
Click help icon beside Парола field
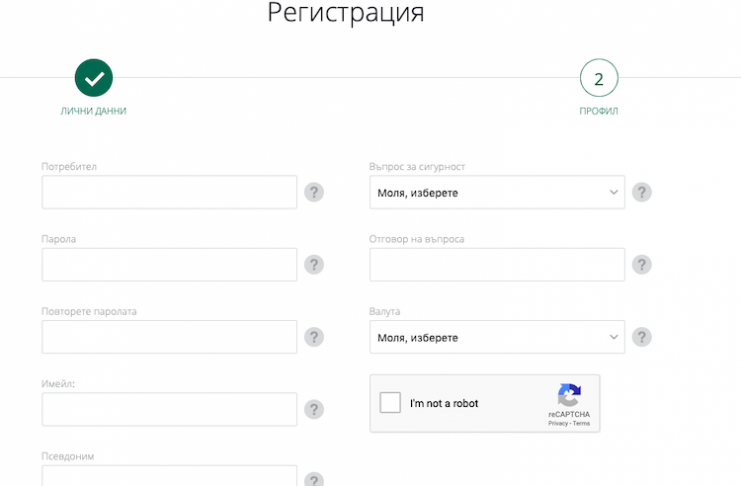(314, 265)
